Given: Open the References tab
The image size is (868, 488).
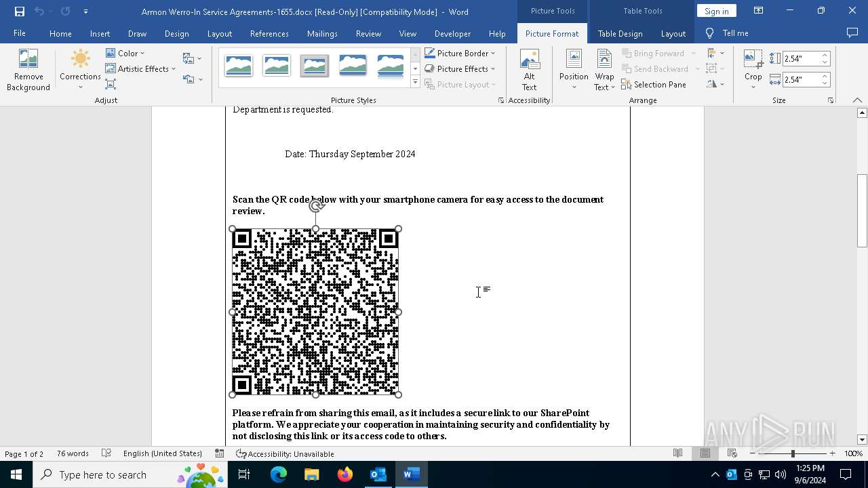Looking at the screenshot, I should click(x=269, y=33).
